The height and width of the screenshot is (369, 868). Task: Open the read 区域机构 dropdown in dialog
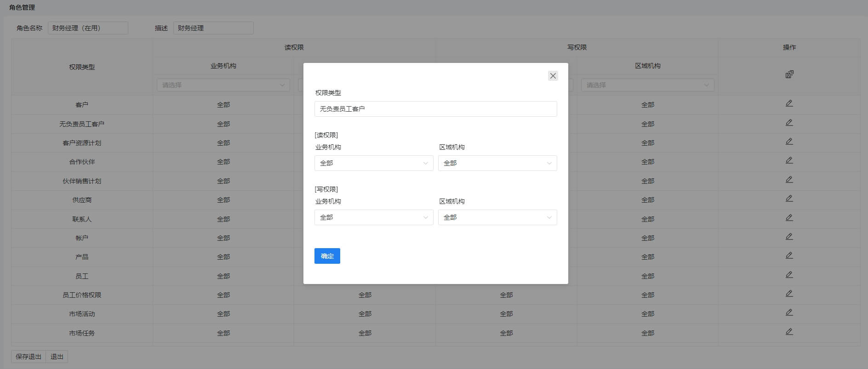tap(497, 163)
